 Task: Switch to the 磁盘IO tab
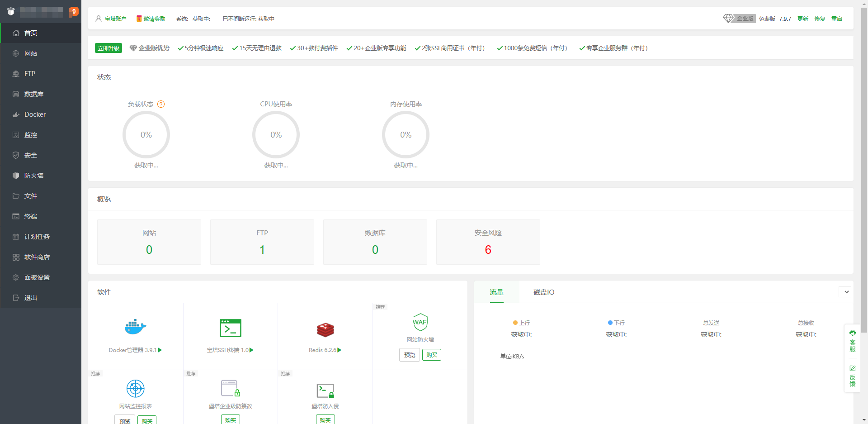[x=543, y=292]
